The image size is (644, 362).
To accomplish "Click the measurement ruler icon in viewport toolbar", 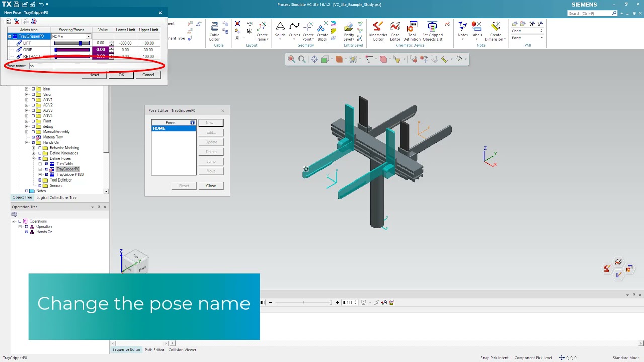I will click(x=445, y=59).
